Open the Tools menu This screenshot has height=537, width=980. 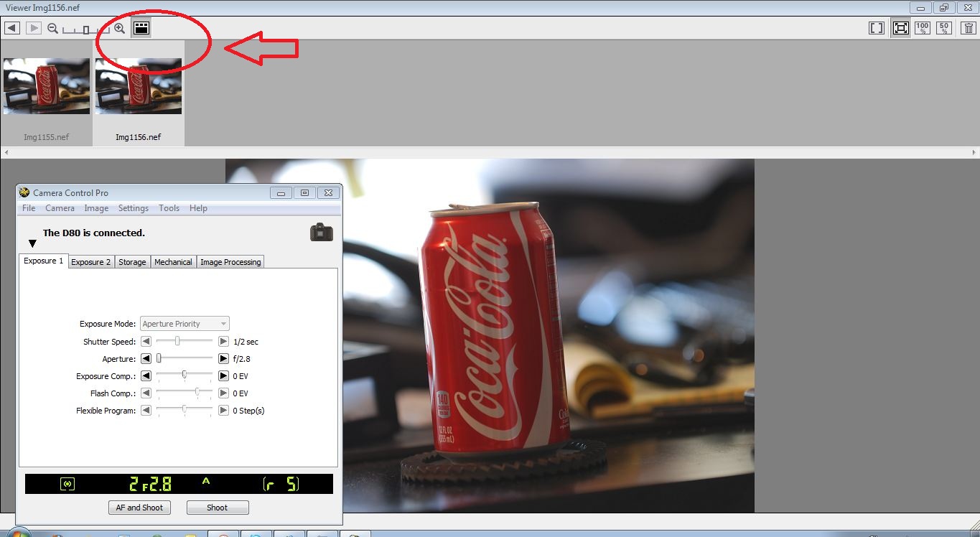169,208
